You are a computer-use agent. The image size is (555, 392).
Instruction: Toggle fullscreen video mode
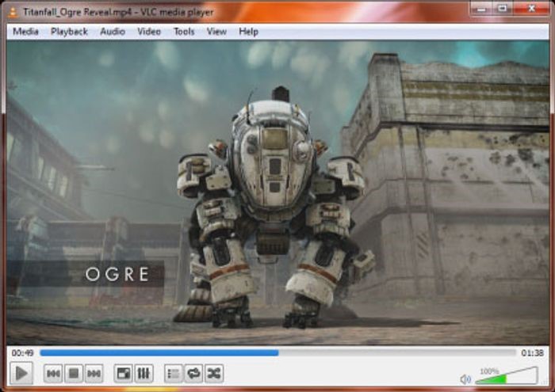(x=123, y=373)
